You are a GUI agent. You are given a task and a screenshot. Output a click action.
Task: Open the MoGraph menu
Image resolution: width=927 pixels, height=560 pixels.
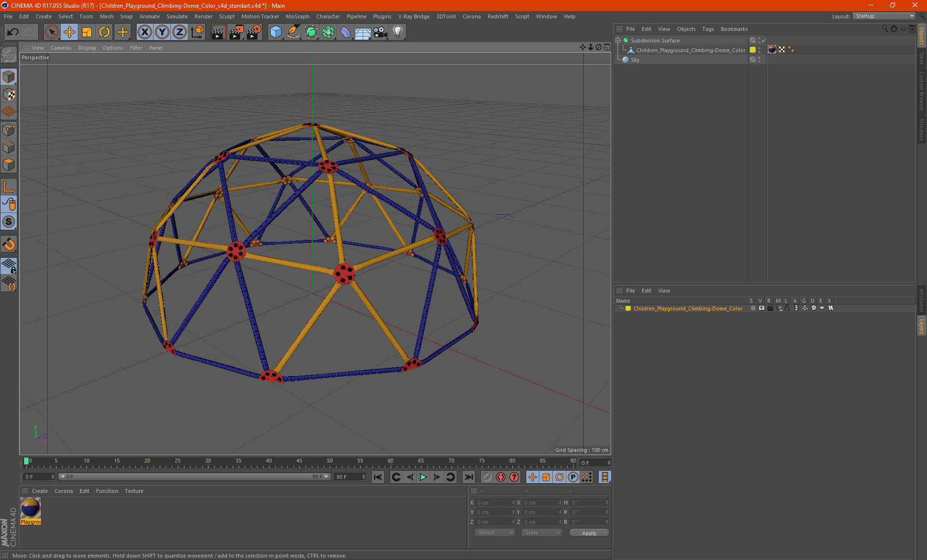coord(297,16)
